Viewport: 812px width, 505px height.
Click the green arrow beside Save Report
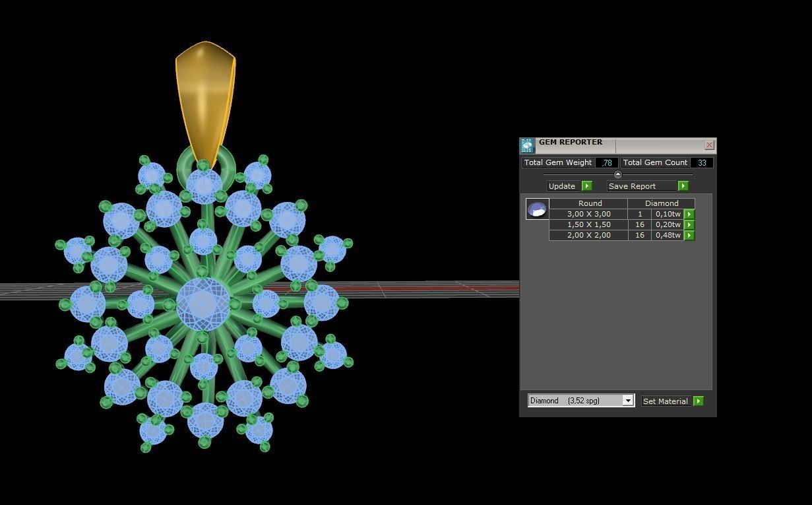point(683,186)
